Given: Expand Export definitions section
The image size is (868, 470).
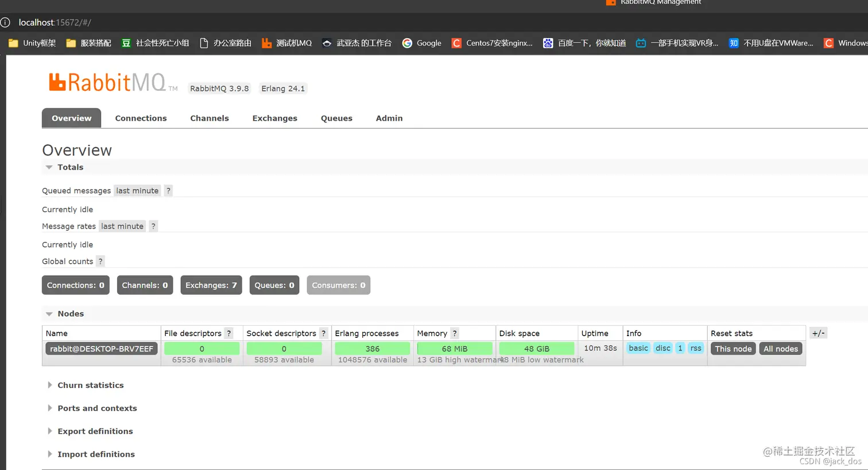Looking at the screenshot, I should coord(90,431).
